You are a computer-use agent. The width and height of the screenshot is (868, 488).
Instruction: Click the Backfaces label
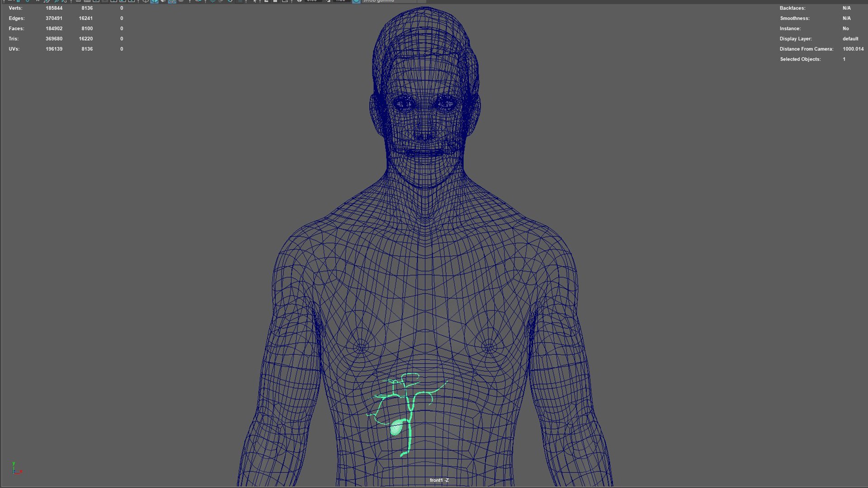(x=793, y=8)
